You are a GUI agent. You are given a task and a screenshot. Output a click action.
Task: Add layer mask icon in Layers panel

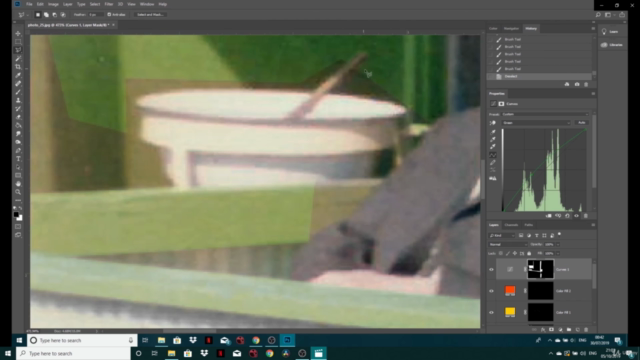[x=551, y=329]
